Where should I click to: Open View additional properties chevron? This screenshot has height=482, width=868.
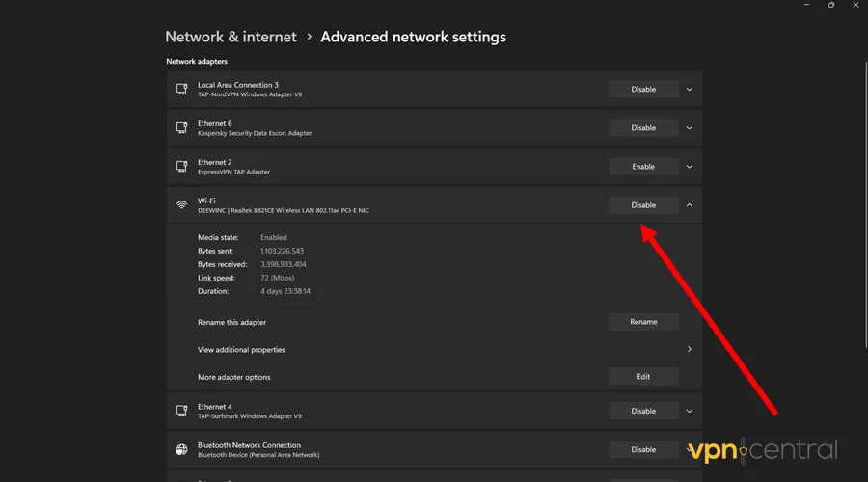click(690, 349)
